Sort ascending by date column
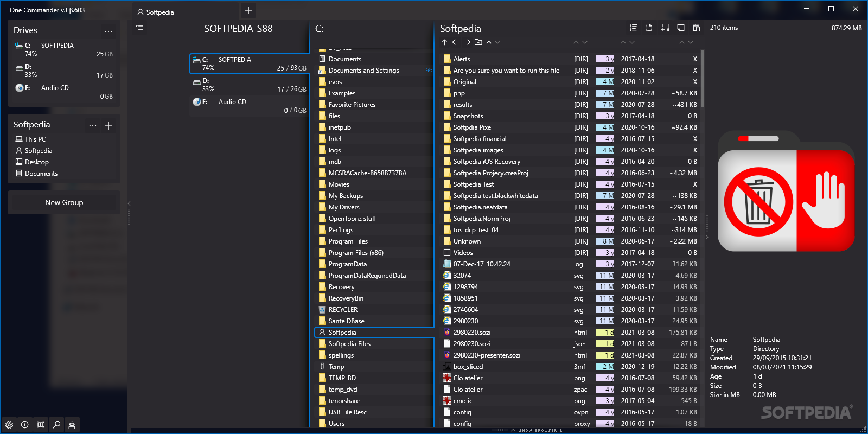This screenshot has width=868, height=434. pyautogui.click(x=623, y=42)
